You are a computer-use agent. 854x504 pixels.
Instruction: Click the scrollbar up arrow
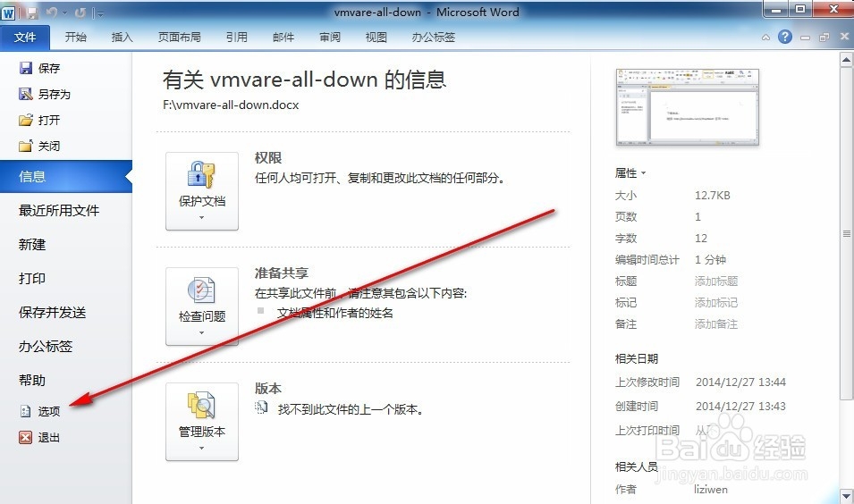(846, 59)
